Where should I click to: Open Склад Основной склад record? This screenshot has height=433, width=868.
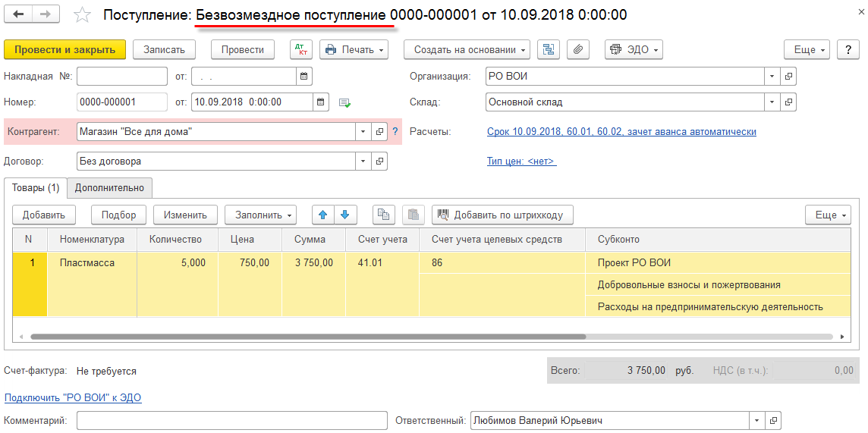pos(788,102)
